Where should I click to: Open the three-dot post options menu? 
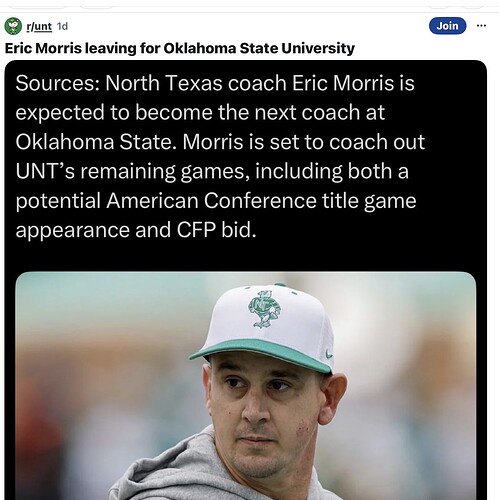481,26
